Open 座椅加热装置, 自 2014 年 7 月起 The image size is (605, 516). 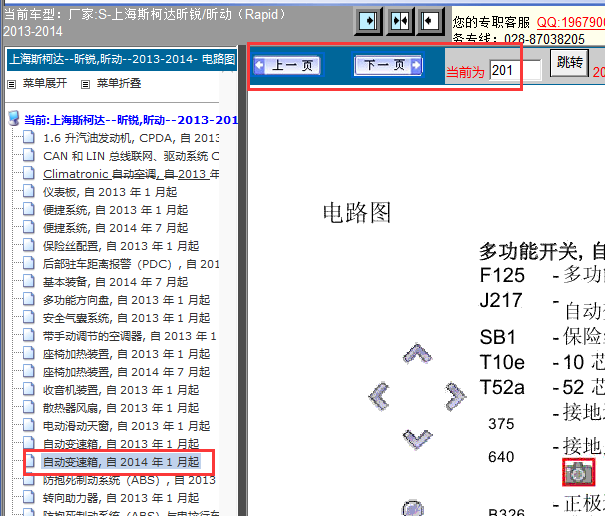click(x=126, y=372)
